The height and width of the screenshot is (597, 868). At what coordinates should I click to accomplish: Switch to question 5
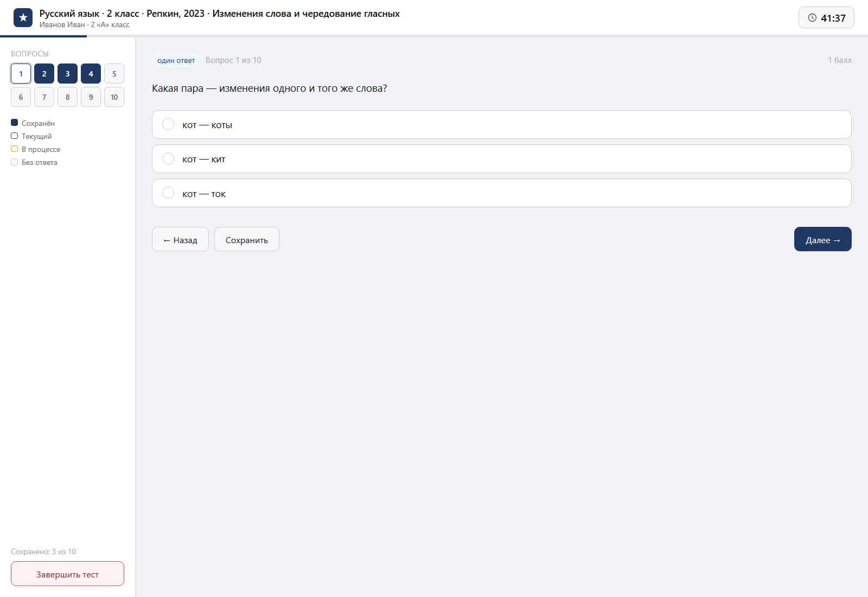tap(114, 74)
